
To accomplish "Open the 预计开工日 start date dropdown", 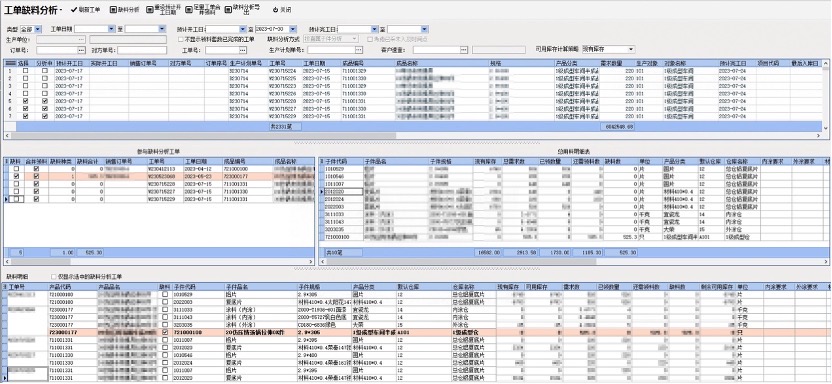I will coord(242,29).
